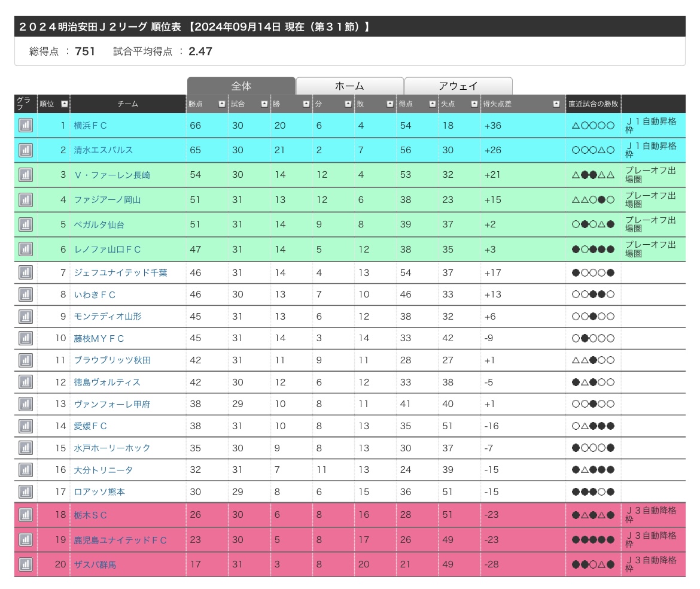The width and height of the screenshot is (700, 589).
Task: Open graph icon for V・ファーレン長崎 row
Action: coord(26,175)
